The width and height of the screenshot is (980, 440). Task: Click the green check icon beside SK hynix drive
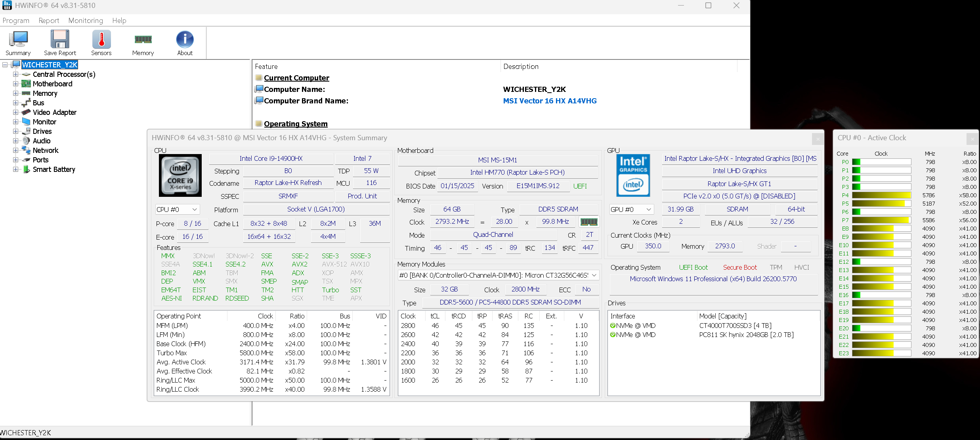tap(613, 335)
